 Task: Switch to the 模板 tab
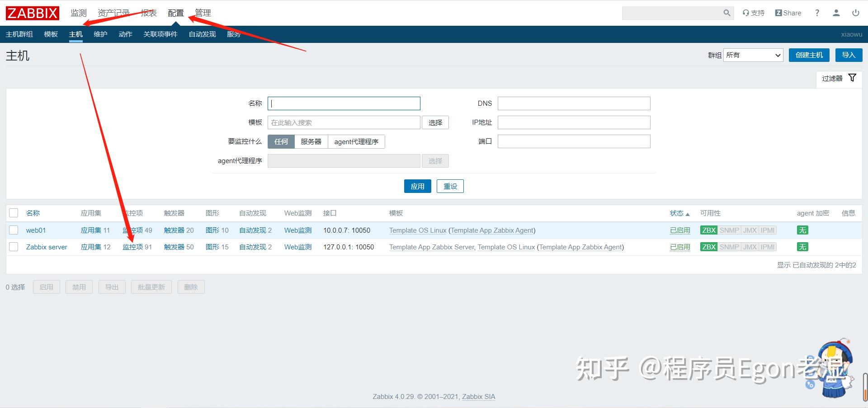point(51,34)
